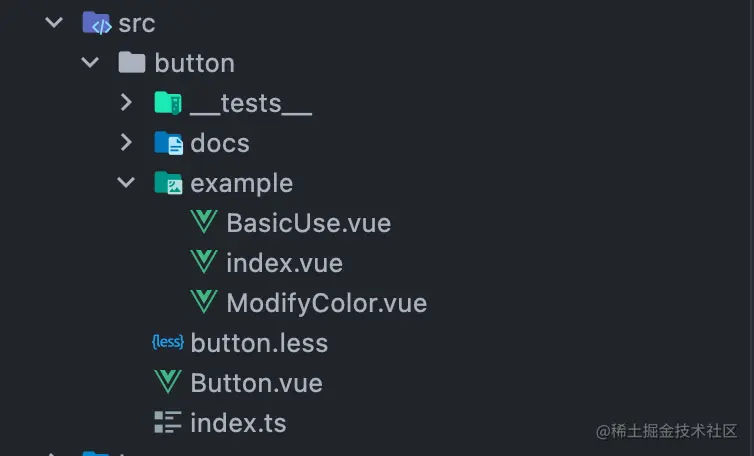Click the example folder image icon
Image resolution: width=754 pixels, height=456 pixels.
(x=168, y=183)
